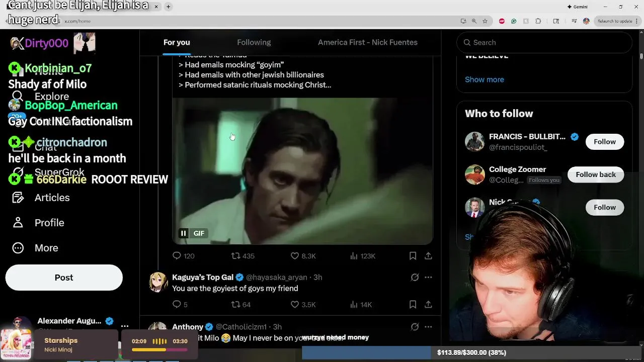The image size is (644, 362).
Task: Open the Who to follow heading
Action: pyautogui.click(x=499, y=114)
